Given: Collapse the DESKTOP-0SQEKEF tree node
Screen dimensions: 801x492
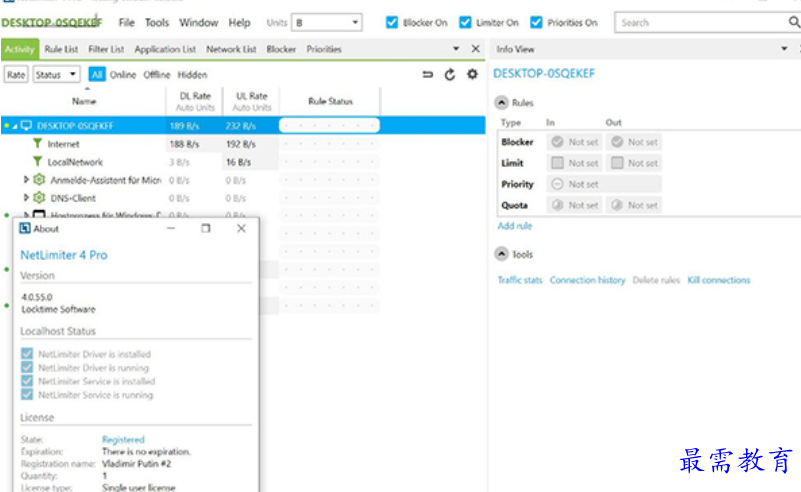Looking at the screenshot, I should (x=15, y=126).
